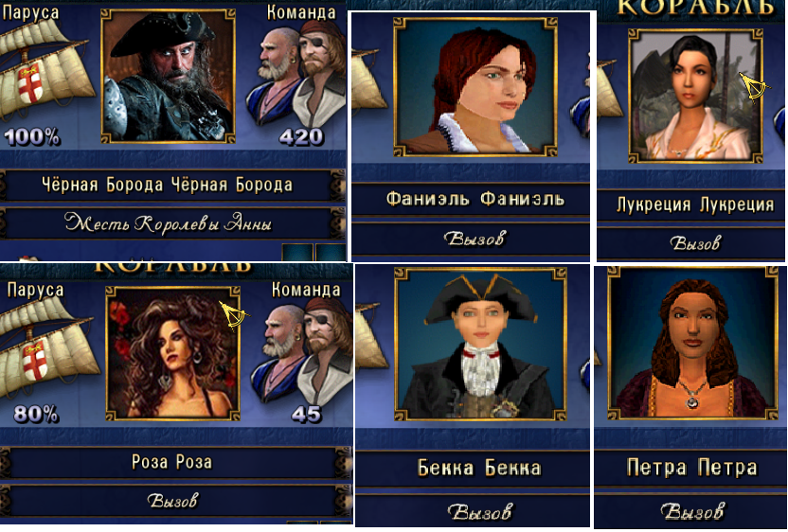Image resolution: width=788 pixels, height=532 pixels.
Task: Select the Петра character portrait
Action: tap(693, 343)
